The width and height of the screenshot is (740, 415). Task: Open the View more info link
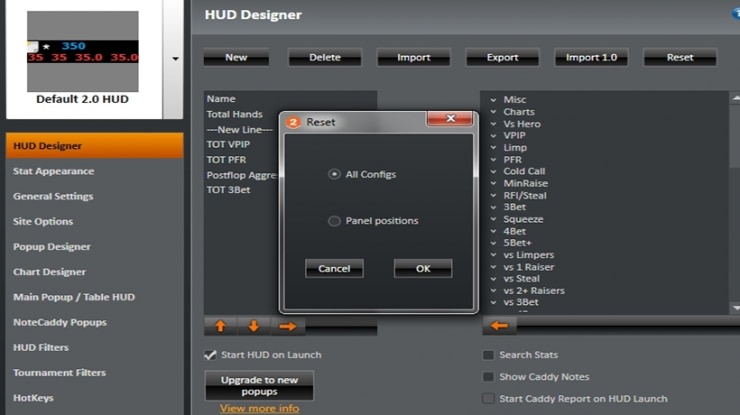(x=259, y=408)
